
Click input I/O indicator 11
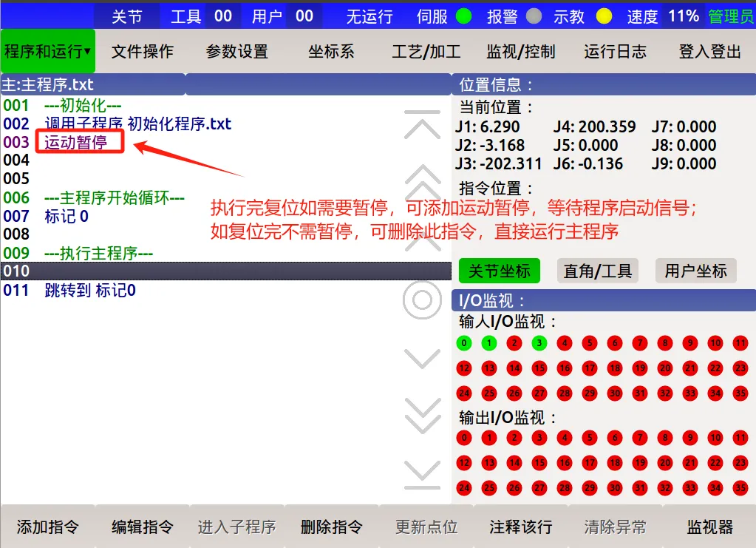point(740,343)
